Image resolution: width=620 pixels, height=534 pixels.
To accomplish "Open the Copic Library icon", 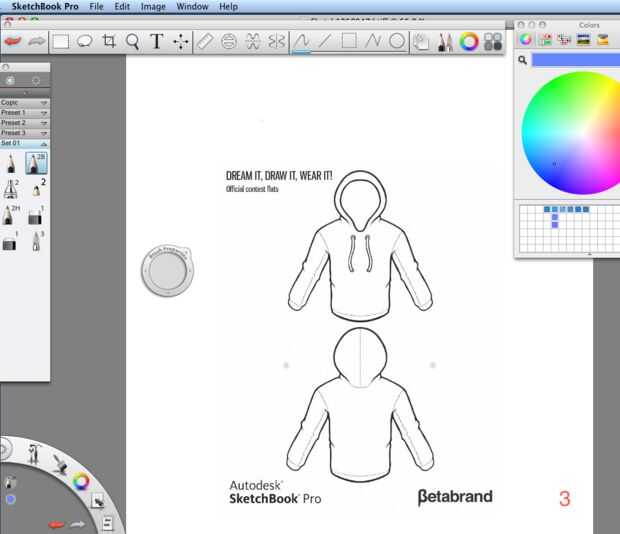I will (493, 42).
